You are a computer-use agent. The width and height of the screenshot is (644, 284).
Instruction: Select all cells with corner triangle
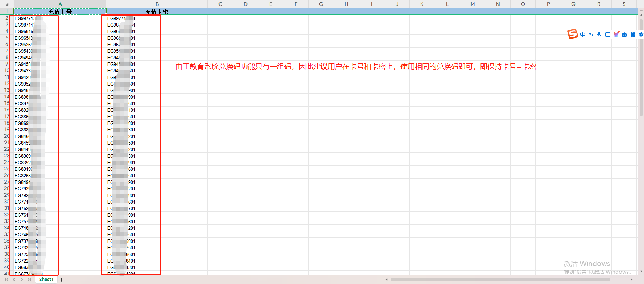(7, 4)
